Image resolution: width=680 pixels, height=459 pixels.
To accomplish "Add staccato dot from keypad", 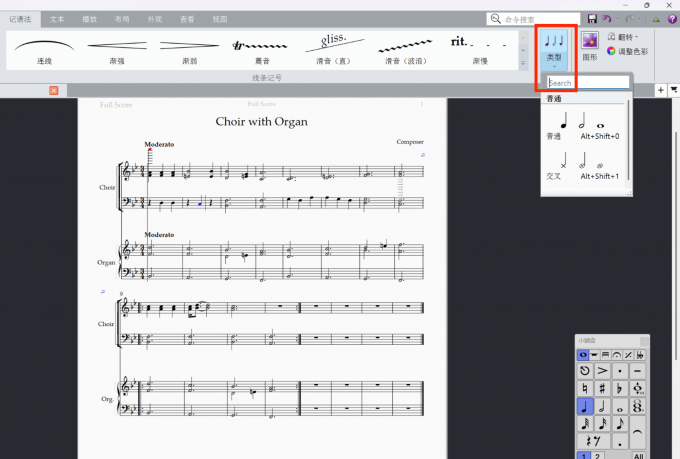I will (620, 370).
